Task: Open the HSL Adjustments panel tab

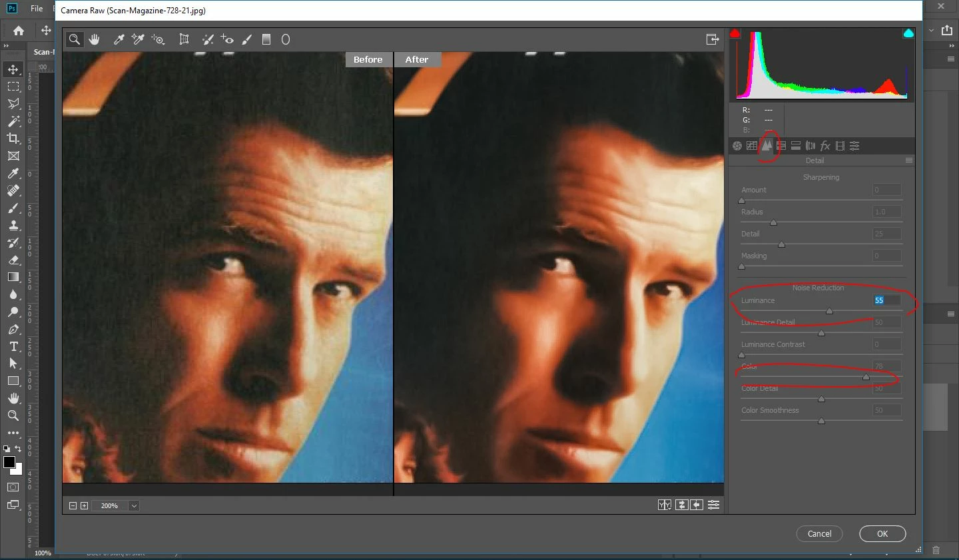Action: coord(781,146)
